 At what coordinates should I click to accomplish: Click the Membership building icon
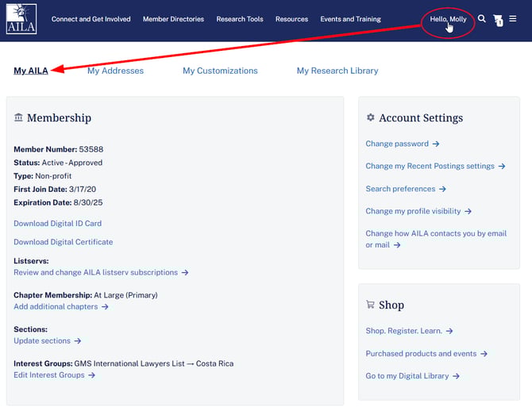[18, 117]
